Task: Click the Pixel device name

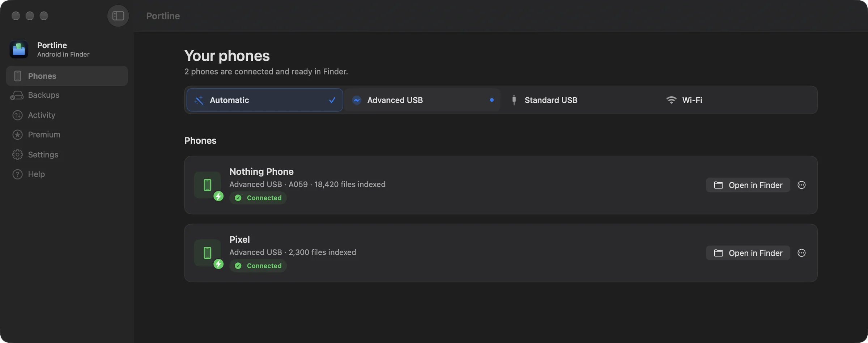Action: [239, 240]
